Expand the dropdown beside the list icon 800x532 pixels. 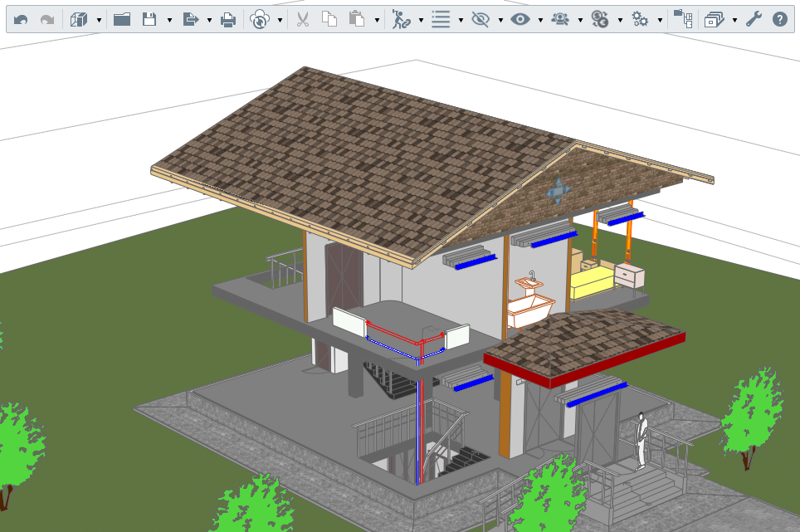point(461,21)
